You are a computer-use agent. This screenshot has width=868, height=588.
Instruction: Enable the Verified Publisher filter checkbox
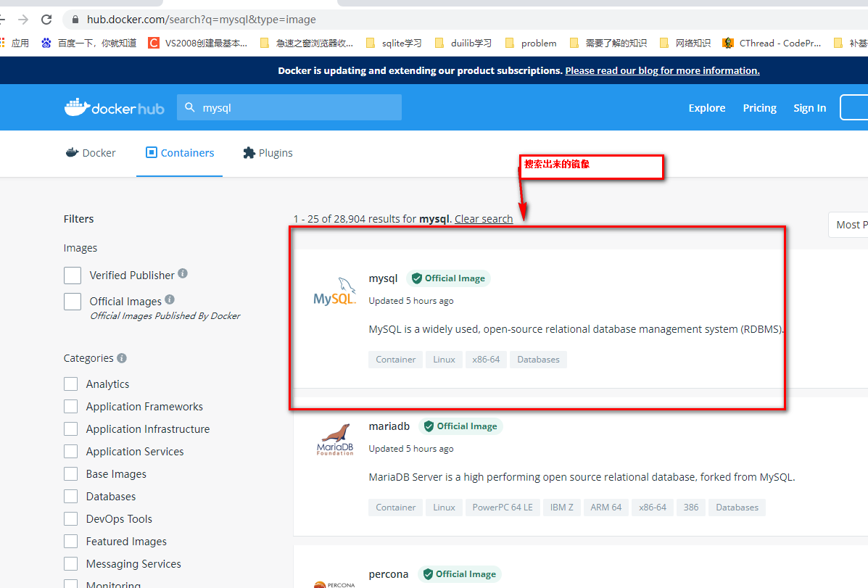click(x=73, y=276)
